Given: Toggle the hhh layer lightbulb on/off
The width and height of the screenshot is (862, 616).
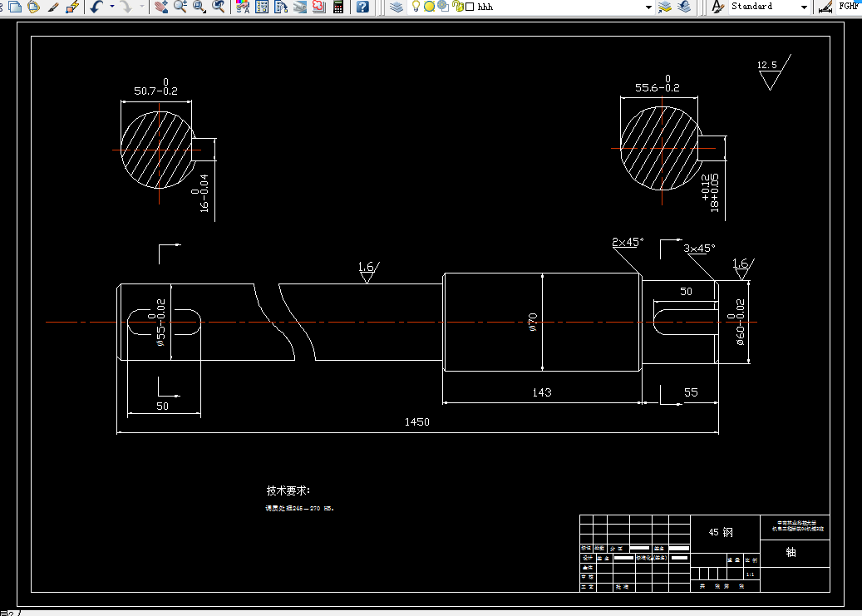Looking at the screenshot, I should pos(416,6).
